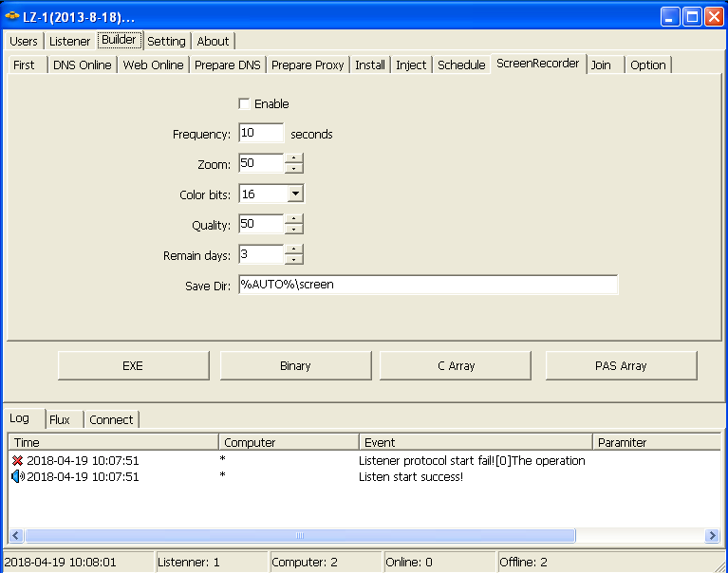Click the Save Dir input field
Image resolution: width=728 pixels, height=573 pixels.
(427, 284)
